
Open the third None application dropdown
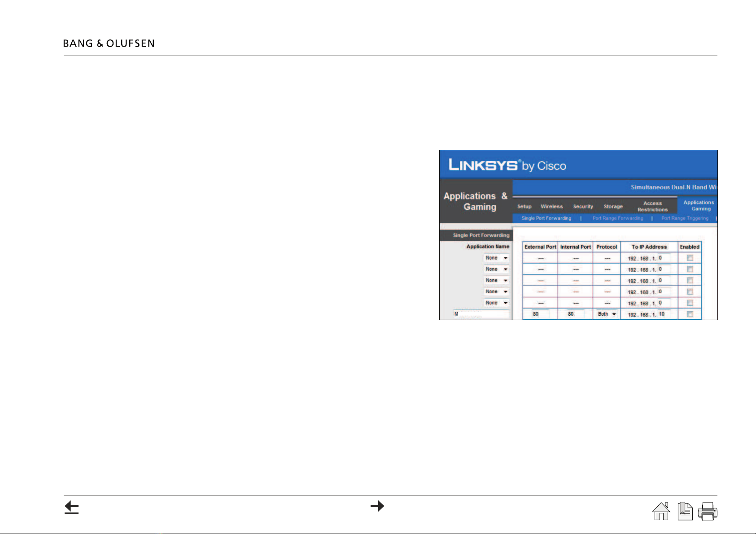(x=497, y=280)
